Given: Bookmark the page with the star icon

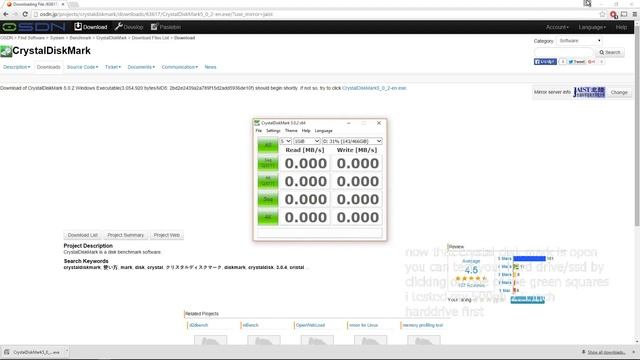Looking at the screenshot, I should click(602, 14).
